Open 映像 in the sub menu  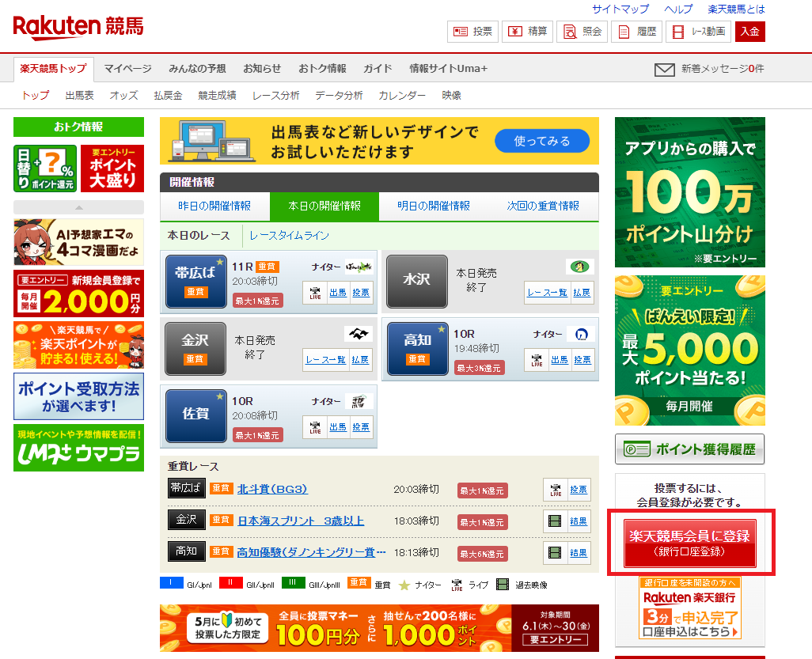pos(452,95)
